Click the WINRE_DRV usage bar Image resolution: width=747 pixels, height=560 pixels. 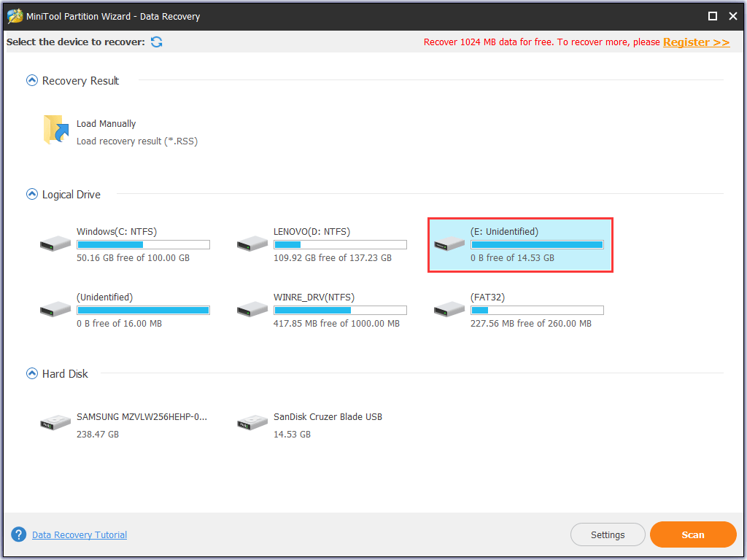(x=340, y=311)
